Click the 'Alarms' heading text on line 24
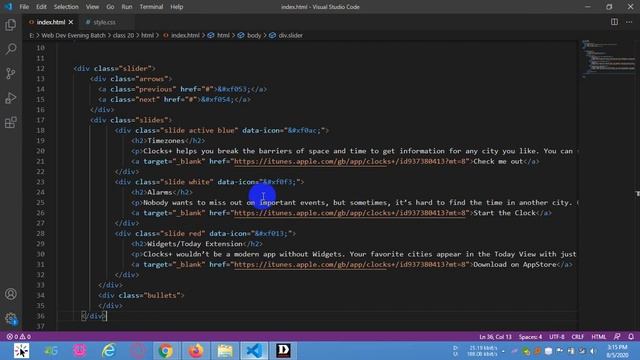Image resolution: width=640 pixels, height=360 pixels. [x=160, y=192]
